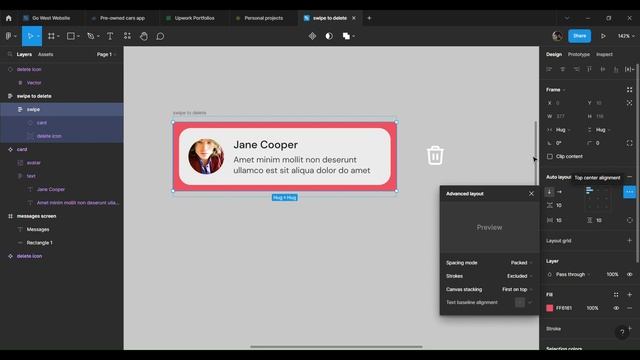Open vertical resizing Hug dropdown
The image size is (640, 360).
602,130
